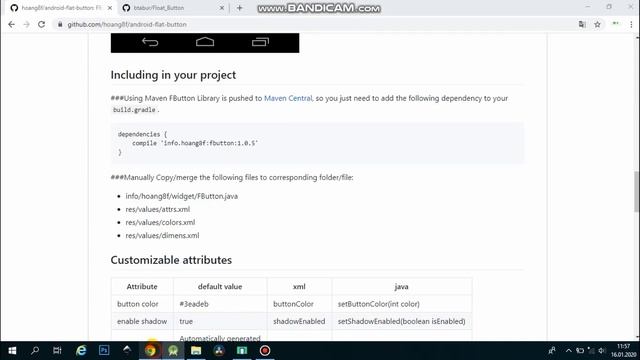Click the Chrome taskbar icon
Viewport: 640px width, 360px height.
click(x=150, y=351)
